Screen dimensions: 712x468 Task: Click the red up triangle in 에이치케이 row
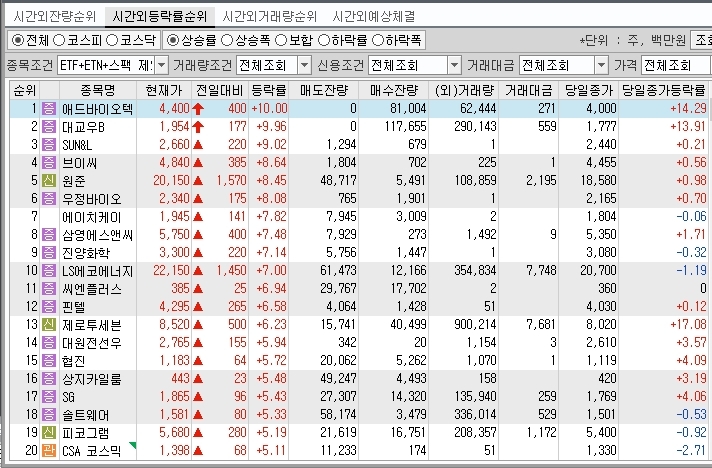(x=198, y=217)
